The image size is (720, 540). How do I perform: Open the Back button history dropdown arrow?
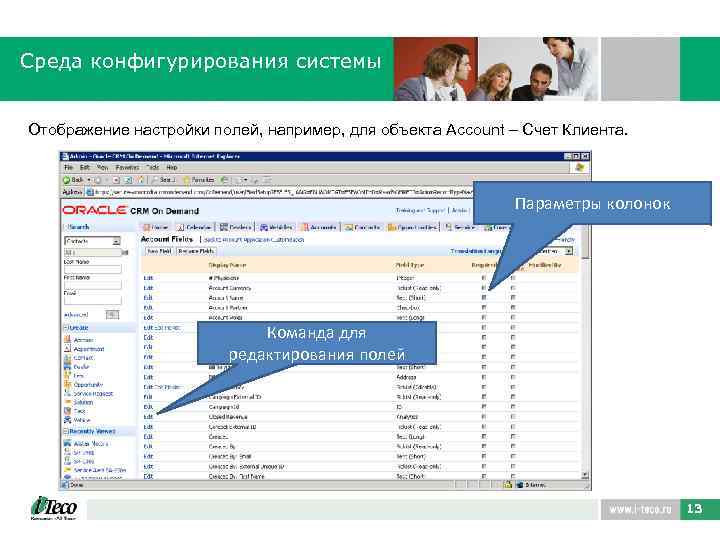pyautogui.click(x=89, y=180)
